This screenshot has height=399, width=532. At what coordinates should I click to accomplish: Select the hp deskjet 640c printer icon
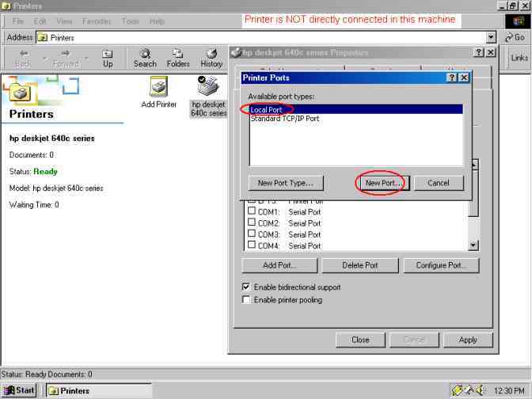tap(208, 89)
